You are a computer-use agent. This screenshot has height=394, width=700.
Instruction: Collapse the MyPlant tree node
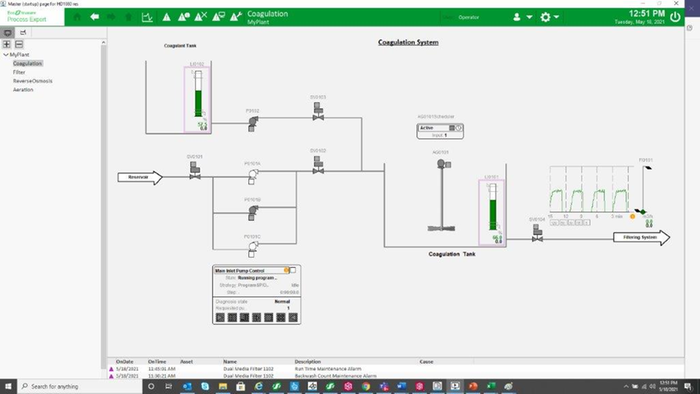point(6,54)
